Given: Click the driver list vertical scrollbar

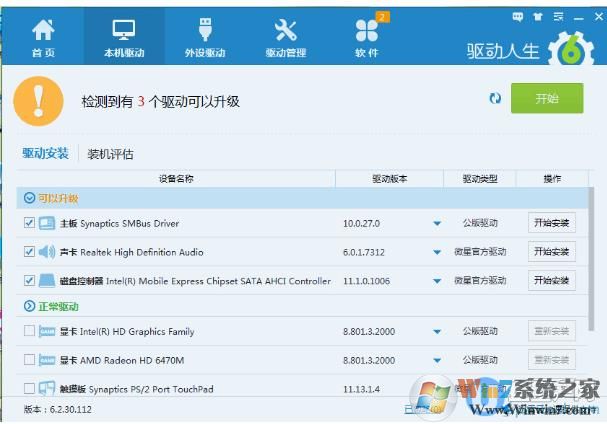Looking at the screenshot, I should 591,259.
